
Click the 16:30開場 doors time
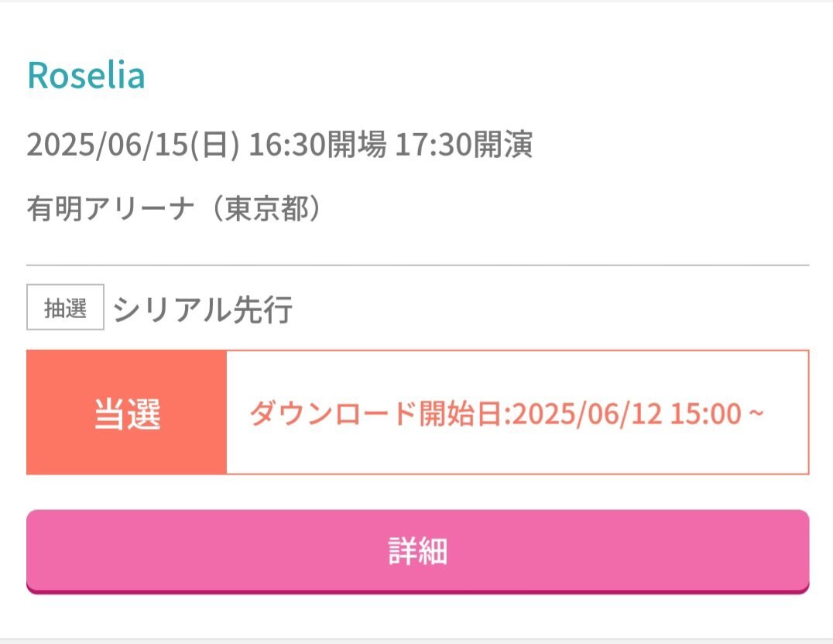tap(317, 144)
